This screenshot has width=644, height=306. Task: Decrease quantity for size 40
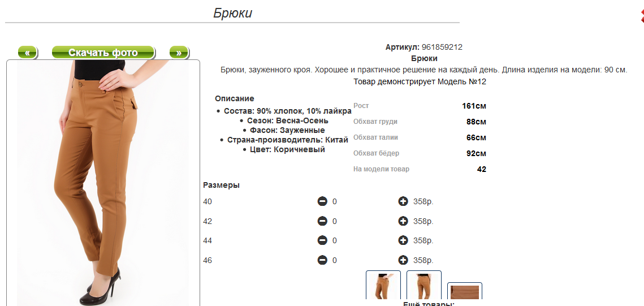click(x=322, y=201)
